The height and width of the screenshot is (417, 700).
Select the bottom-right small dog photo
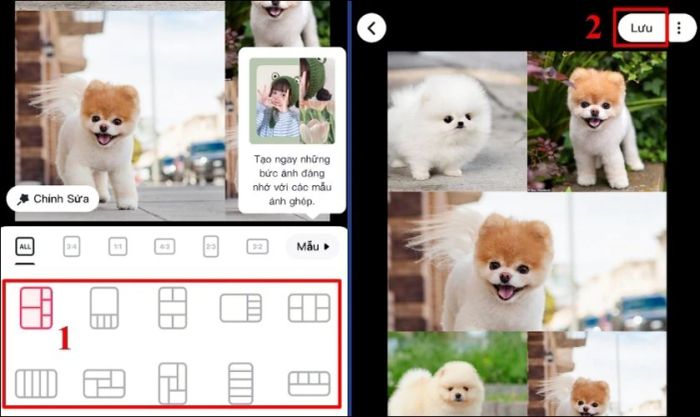(597, 374)
